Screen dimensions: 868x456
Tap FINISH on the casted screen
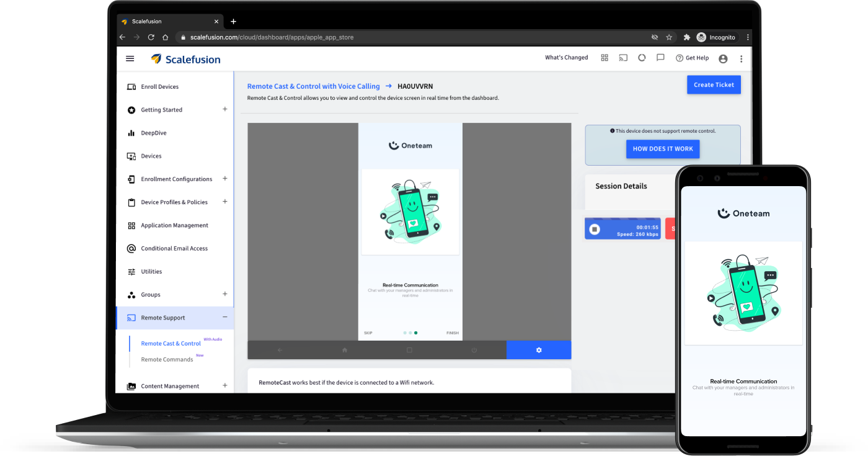click(x=453, y=333)
